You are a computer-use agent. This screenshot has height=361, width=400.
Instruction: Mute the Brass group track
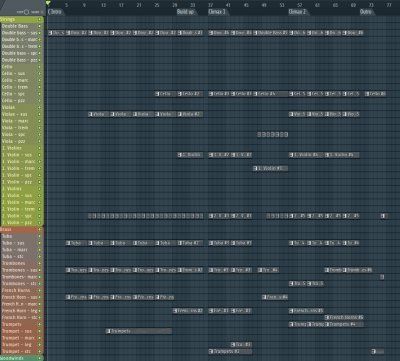39,229
